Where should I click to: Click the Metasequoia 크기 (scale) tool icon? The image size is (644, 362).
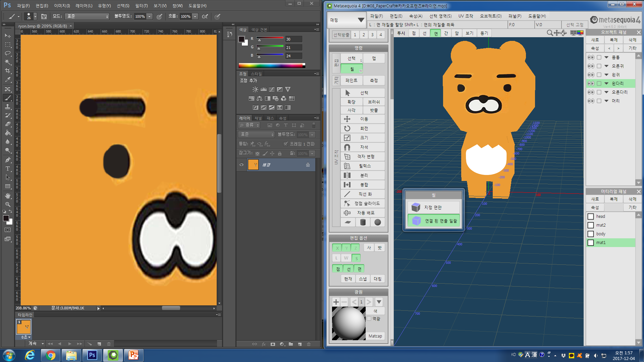pyautogui.click(x=347, y=138)
